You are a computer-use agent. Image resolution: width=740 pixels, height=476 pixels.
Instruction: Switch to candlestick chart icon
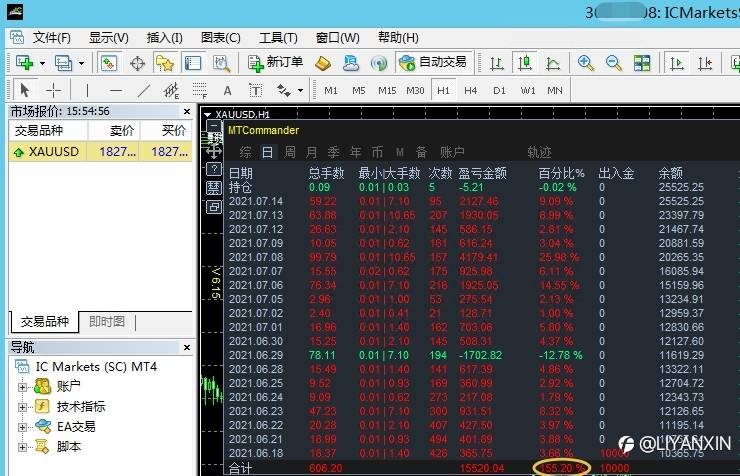524,63
